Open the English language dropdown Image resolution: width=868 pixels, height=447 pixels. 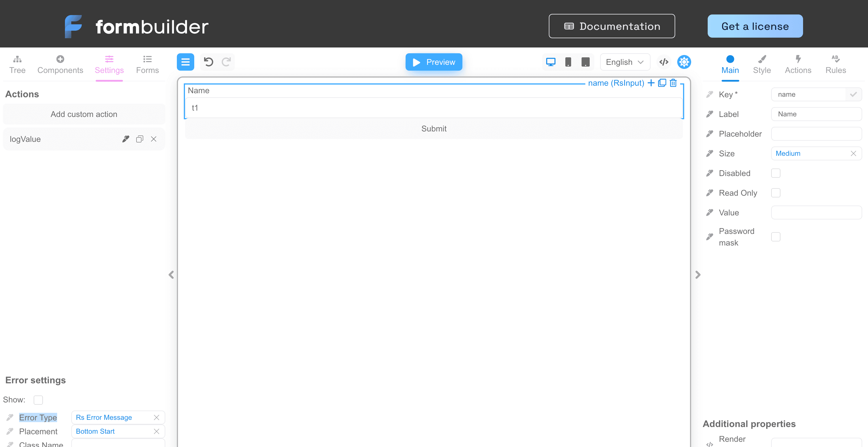[x=624, y=62]
